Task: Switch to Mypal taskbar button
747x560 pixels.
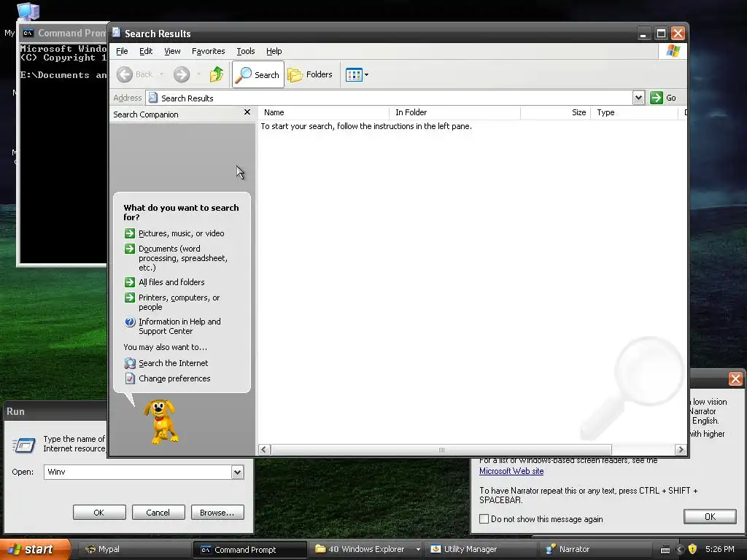Action: (133, 549)
